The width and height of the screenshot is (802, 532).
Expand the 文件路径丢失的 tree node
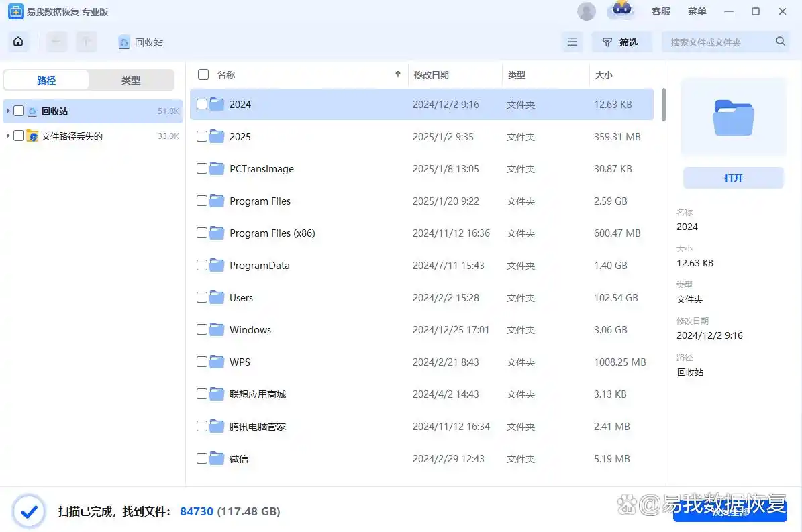(x=7, y=135)
